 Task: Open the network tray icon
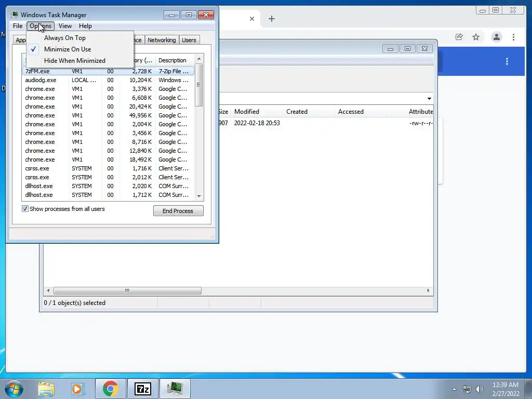[467, 389]
